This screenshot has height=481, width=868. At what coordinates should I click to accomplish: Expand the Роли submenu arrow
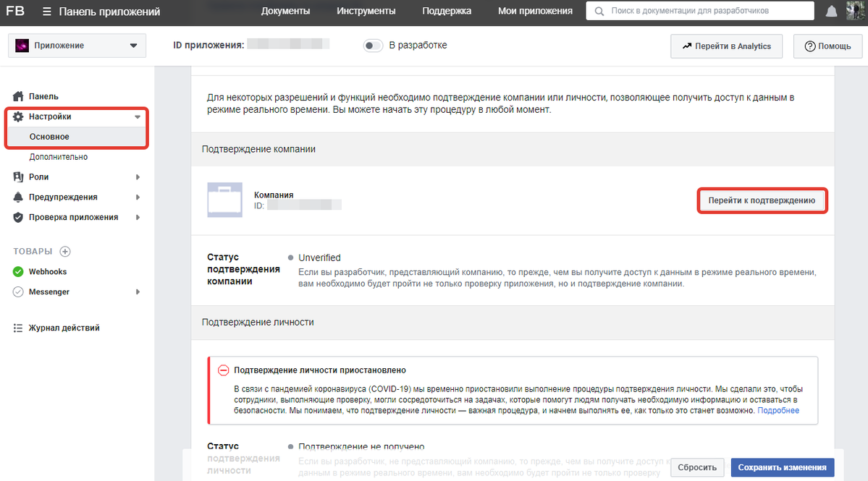tap(138, 177)
